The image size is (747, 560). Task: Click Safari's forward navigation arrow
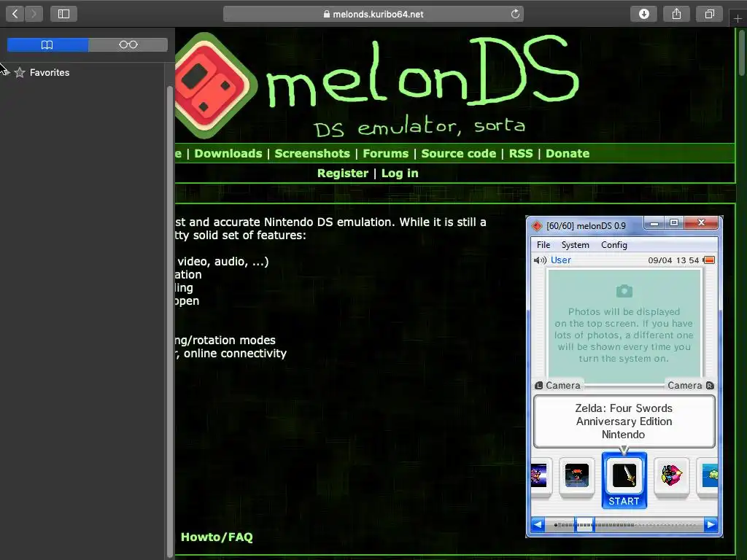click(34, 14)
